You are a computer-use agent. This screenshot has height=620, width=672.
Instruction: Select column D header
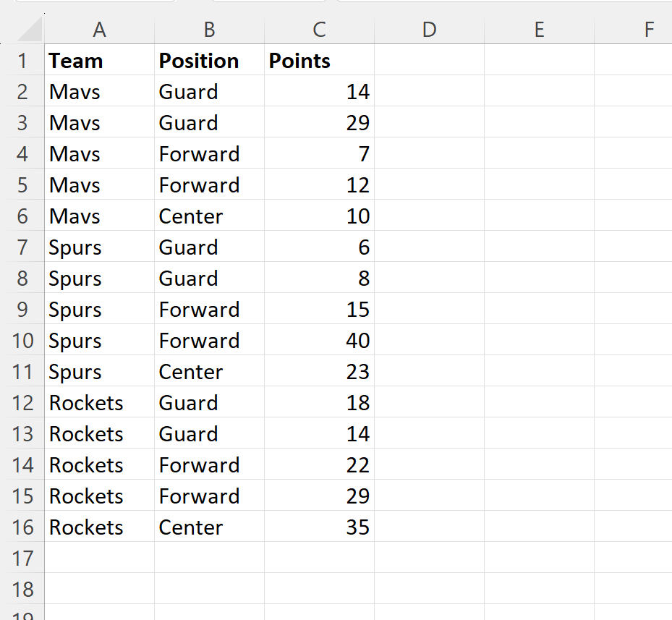point(430,30)
